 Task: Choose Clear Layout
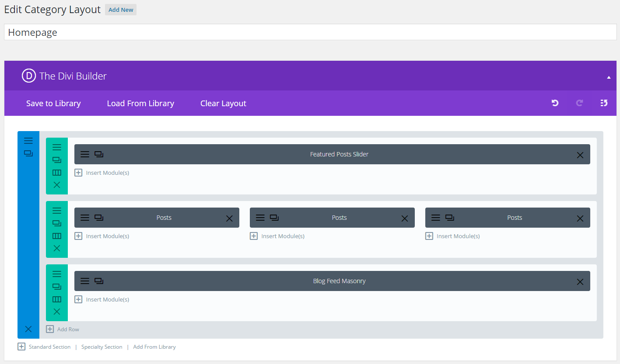tap(223, 104)
